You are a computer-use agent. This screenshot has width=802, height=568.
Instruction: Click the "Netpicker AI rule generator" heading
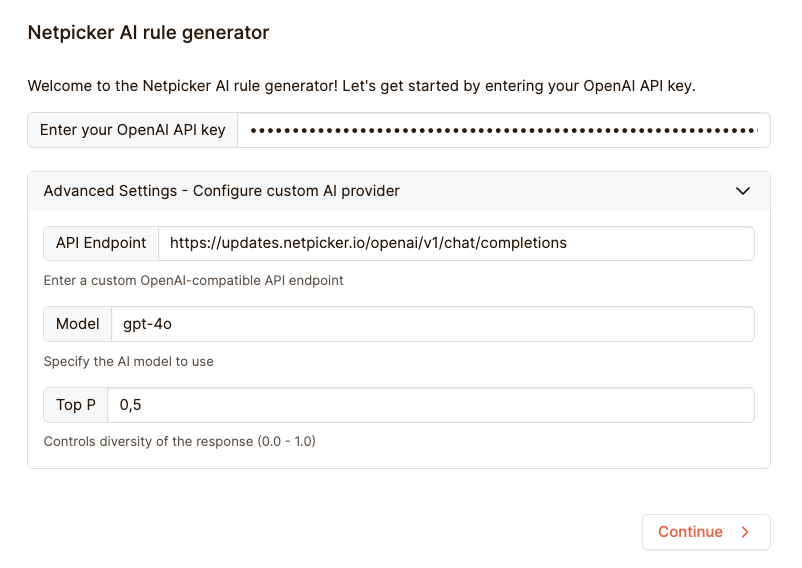point(148,33)
